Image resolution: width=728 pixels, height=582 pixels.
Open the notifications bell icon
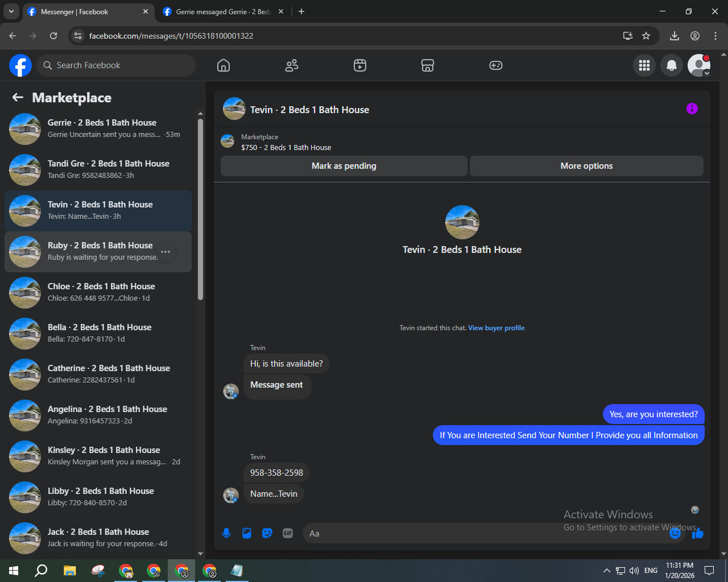[672, 65]
